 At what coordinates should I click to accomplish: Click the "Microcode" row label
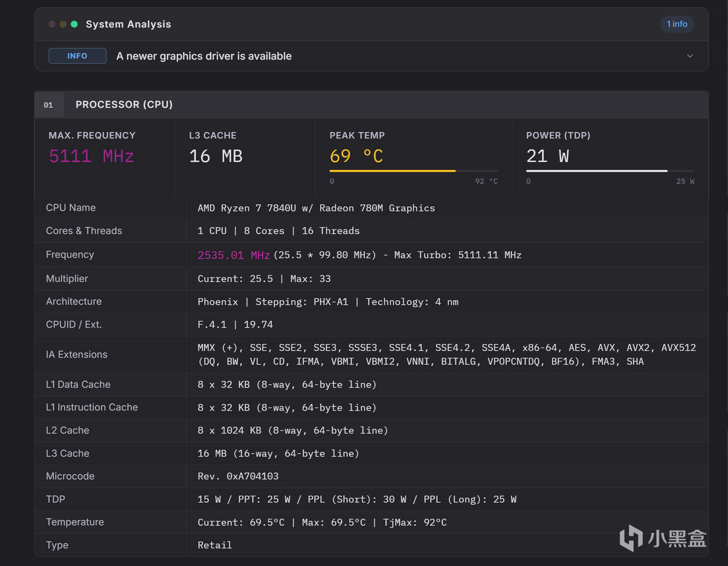(70, 476)
